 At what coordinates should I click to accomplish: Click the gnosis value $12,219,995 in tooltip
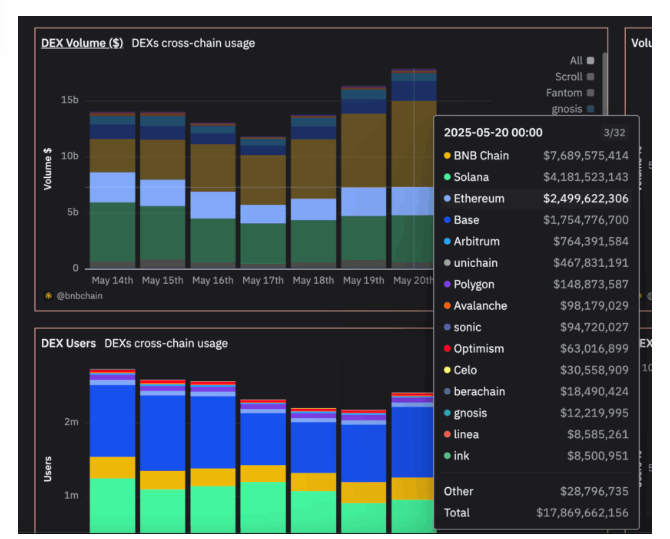(x=594, y=413)
